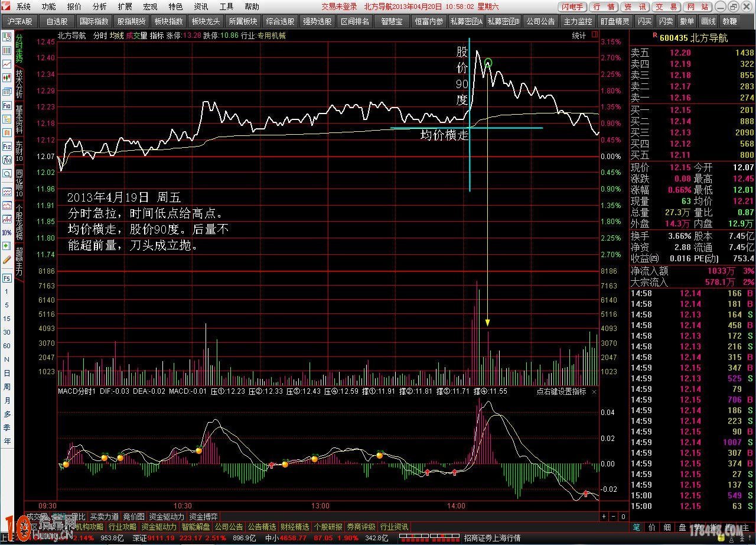Open 股指期货 from the toolbar
This screenshot has height=545, width=756.
tap(131, 21)
